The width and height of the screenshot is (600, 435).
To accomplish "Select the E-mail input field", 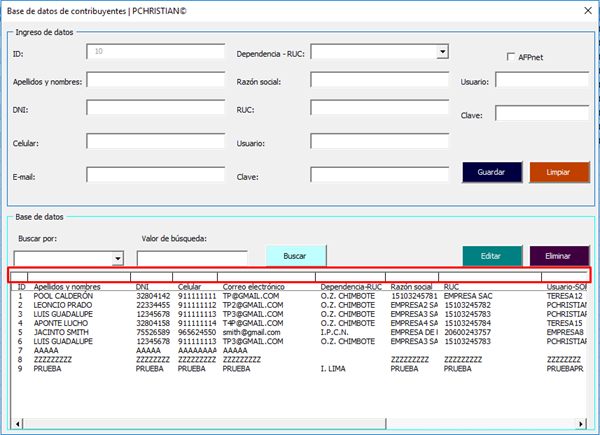I will coord(155,175).
